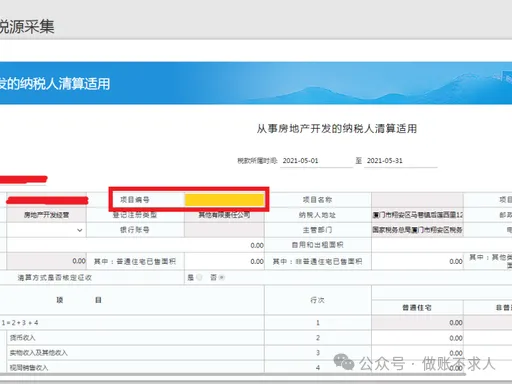
Task: Click the formula text 1=2+3+4
Action: (20, 323)
